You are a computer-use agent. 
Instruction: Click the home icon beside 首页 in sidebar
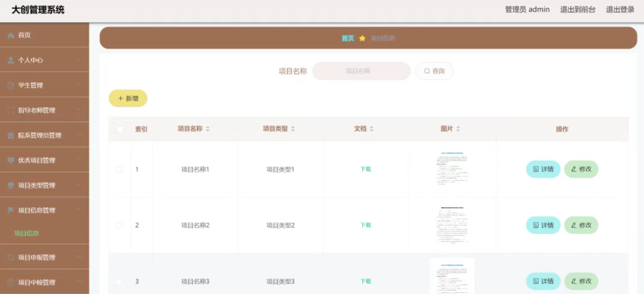click(x=11, y=35)
